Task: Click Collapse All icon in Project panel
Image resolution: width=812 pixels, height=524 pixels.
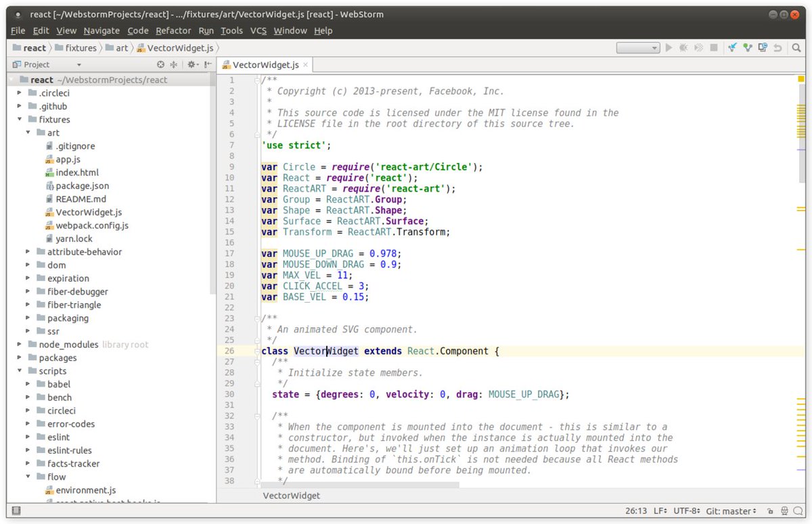Action: click(173, 65)
